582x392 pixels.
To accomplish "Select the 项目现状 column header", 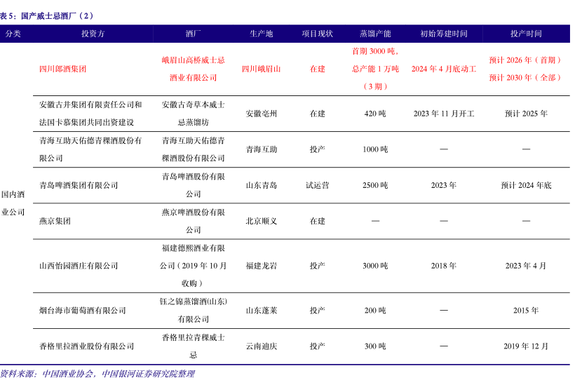I will coord(317,34).
